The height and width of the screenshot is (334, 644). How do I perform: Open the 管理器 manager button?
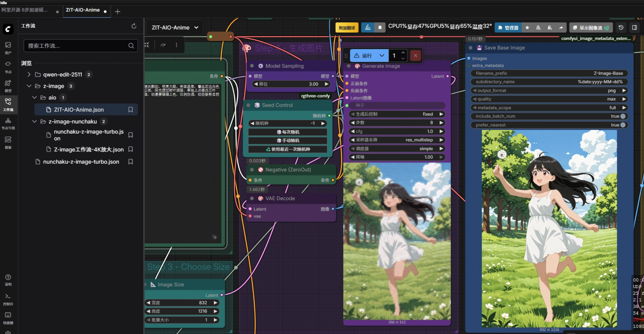point(508,28)
